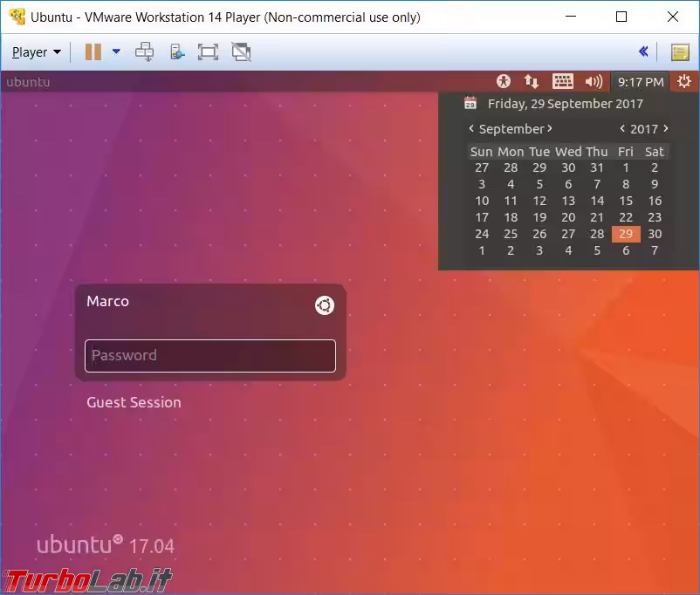Image resolution: width=700 pixels, height=595 pixels.
Task: Select the Marco user name
Action: click(107, 301)
